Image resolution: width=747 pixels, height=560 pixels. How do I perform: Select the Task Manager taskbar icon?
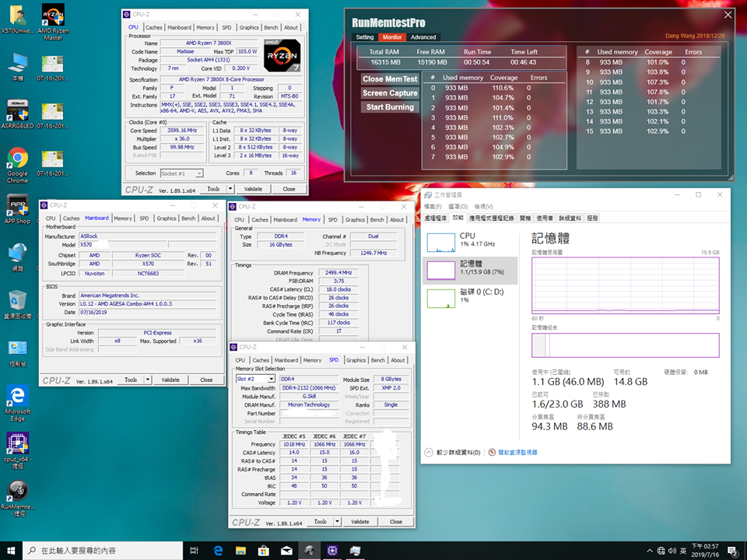(x=355, y=551)
